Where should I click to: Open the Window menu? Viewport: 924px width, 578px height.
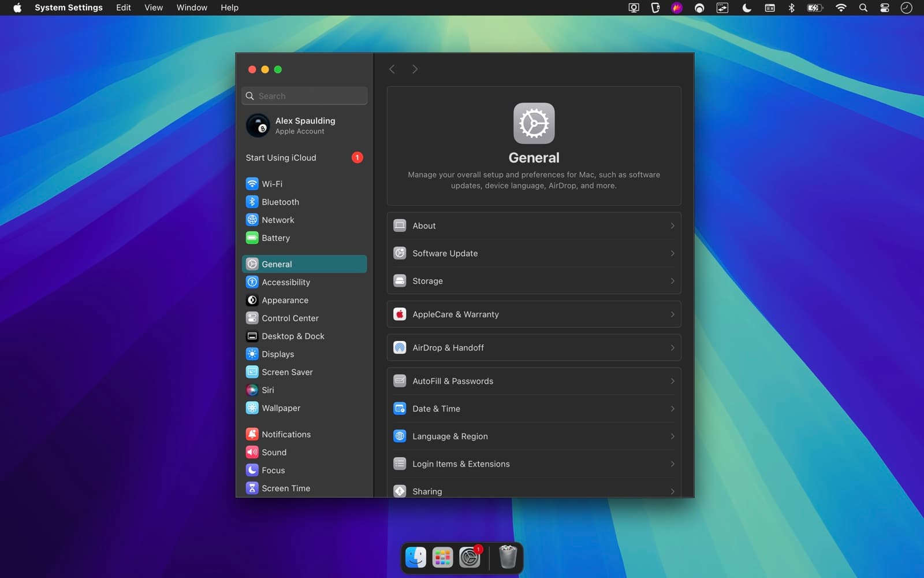[x=192, y=8]
